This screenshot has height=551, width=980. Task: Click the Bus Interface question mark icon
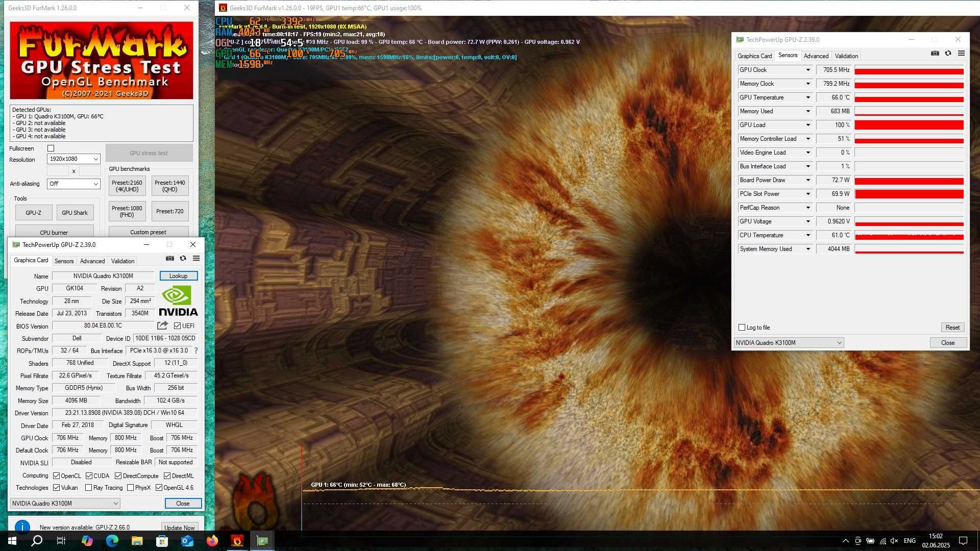(x=195, y=350)
